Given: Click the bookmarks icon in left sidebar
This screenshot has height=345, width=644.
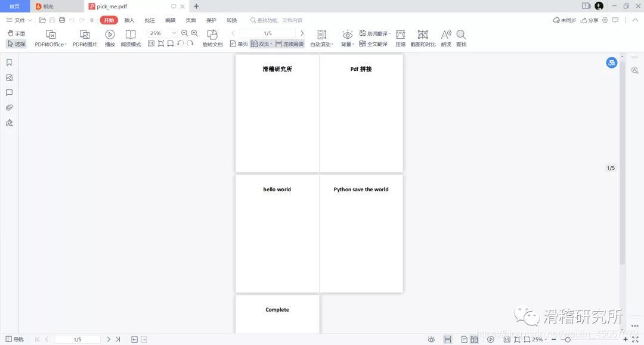Looking at the screenshot, I should pos(9,62).
